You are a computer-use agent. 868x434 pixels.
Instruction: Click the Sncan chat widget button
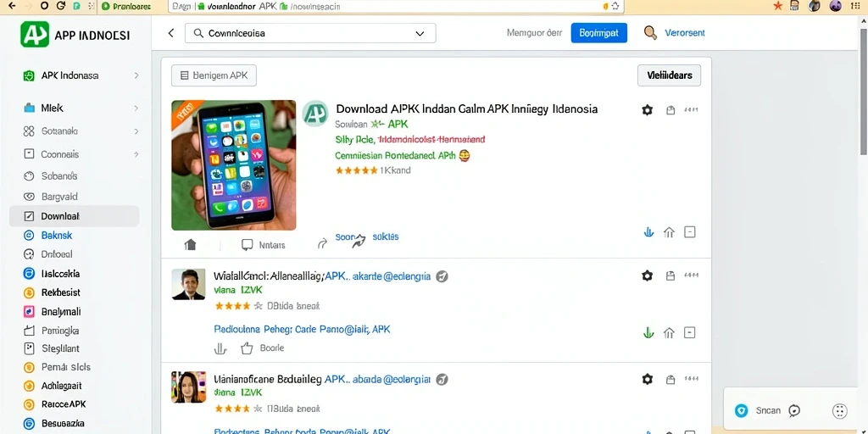click(767, 410)
